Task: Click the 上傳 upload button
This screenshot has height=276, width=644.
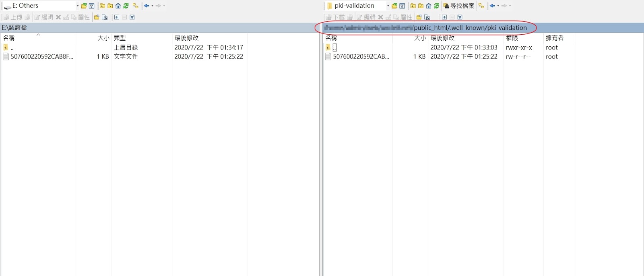Action: [x=13, y=17]
